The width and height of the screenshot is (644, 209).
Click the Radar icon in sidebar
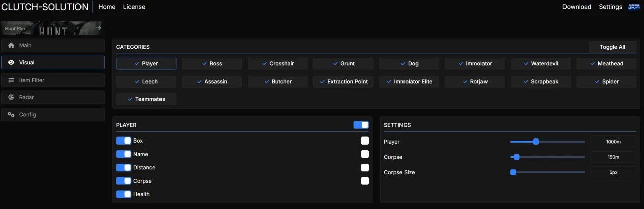(11, 97)
